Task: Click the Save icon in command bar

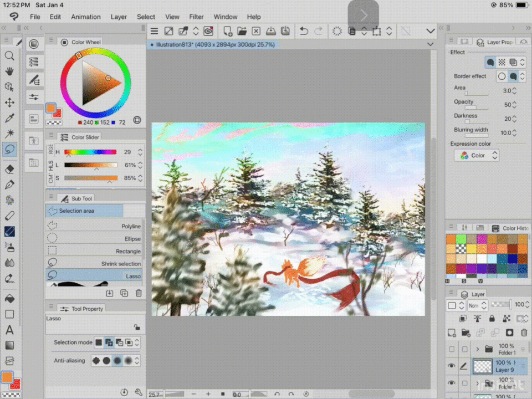Action: click(271, 31)
